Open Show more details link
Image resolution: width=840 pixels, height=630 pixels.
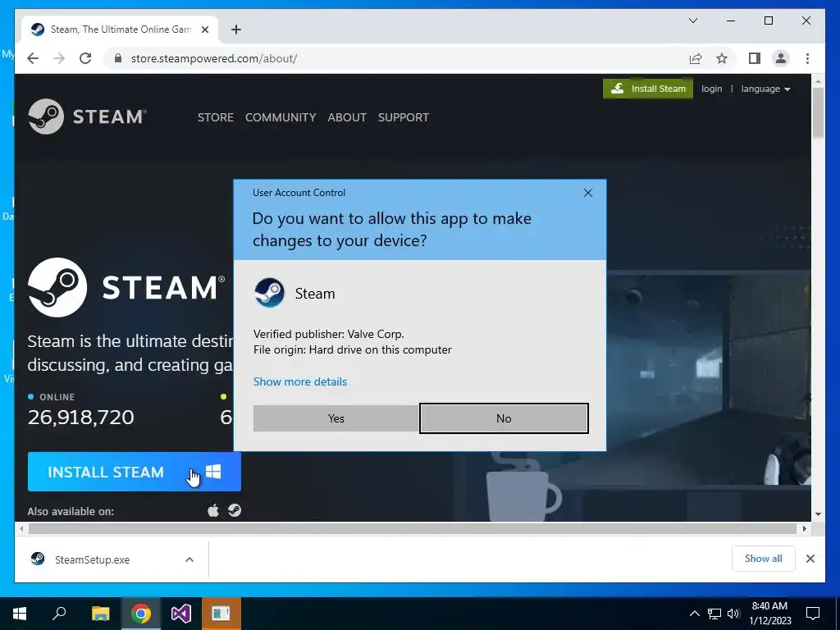(300, 381)
